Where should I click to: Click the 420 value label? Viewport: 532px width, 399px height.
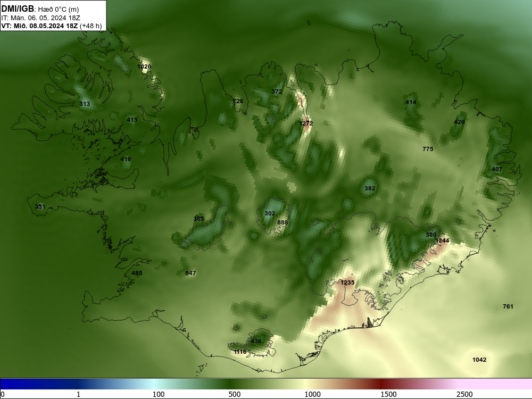[x=459, y=122]
